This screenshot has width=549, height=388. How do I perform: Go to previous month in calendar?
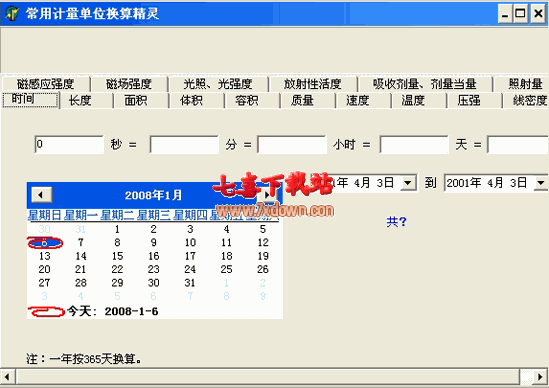[42, 195]
